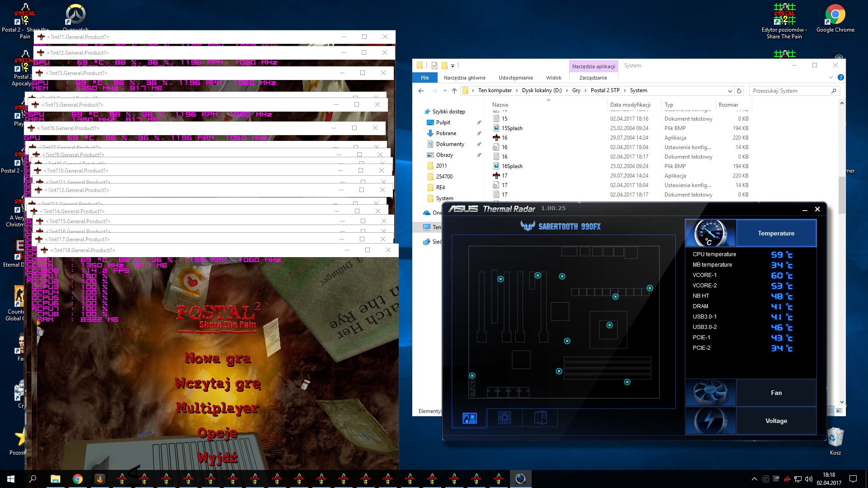
Task: Expand address bar history dropdown
Action: pyautogui.click(x=730, y=91)
